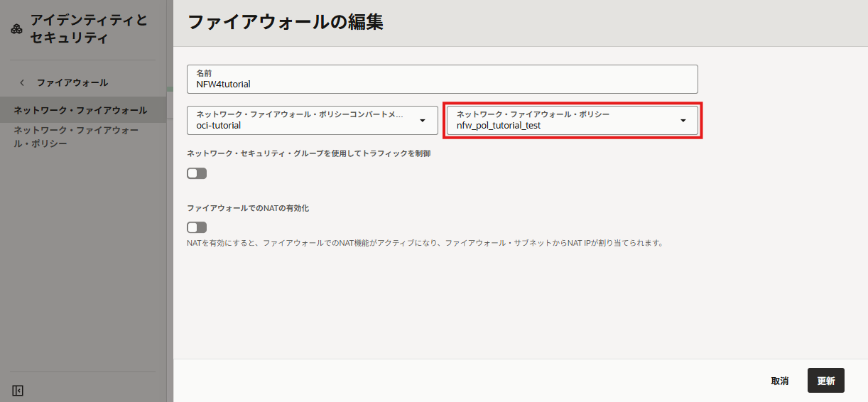Go back via the ファイアウォール sidebar link
Screen dimensions: 868x402
pos(72,82)
